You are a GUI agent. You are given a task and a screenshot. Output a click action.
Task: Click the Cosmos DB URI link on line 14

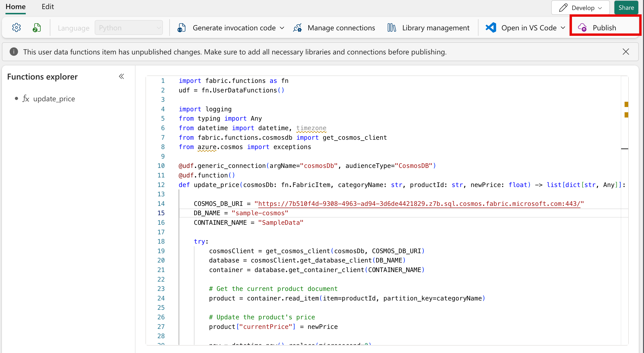pyautogui.click(x=419, y=203)
